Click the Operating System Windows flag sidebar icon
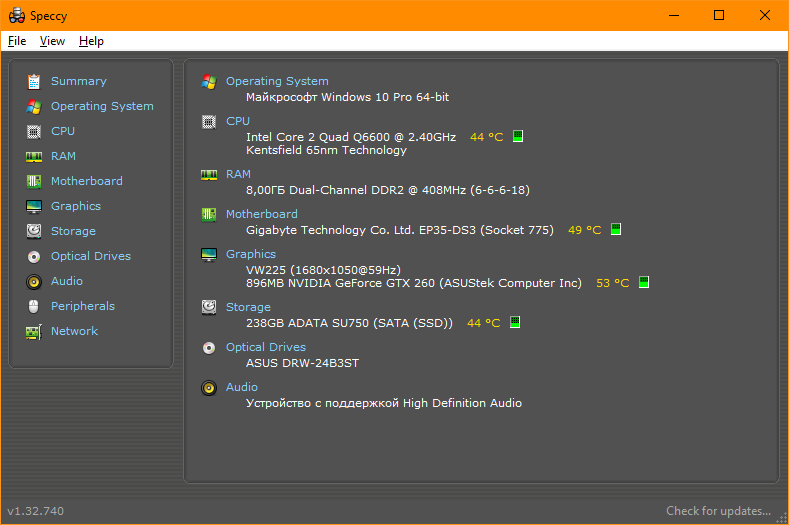 34,106
